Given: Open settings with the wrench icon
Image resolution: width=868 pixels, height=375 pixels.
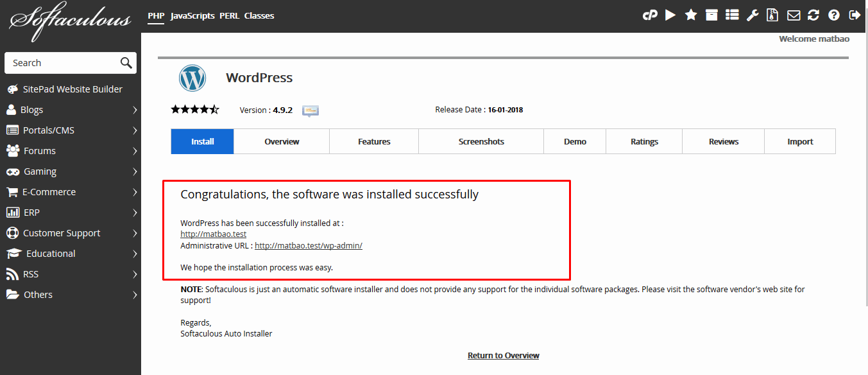Looking at the screenshot, I should click(x=753, y=15).
